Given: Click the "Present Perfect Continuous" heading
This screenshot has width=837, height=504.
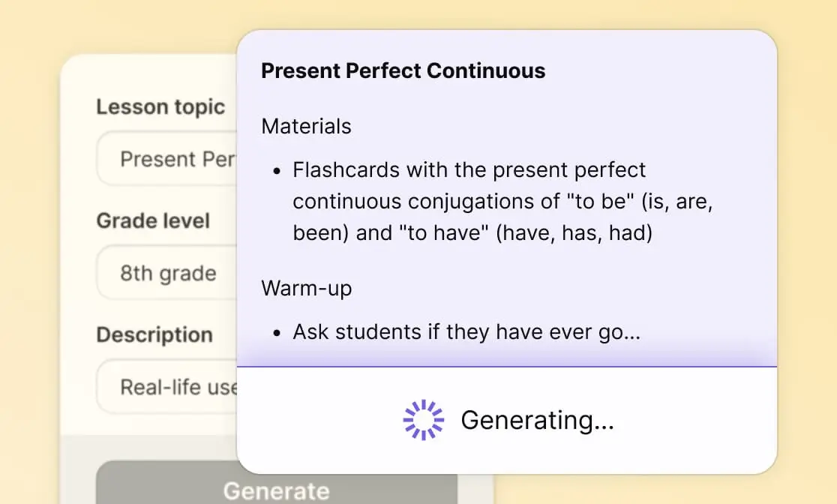Looking at the screenshot, I should click(403, 71).
